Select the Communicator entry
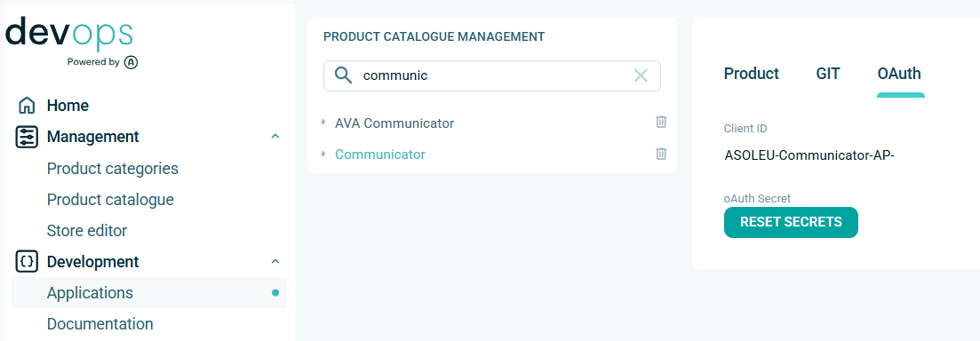980x341 pixels. click(x=380, y=155)
